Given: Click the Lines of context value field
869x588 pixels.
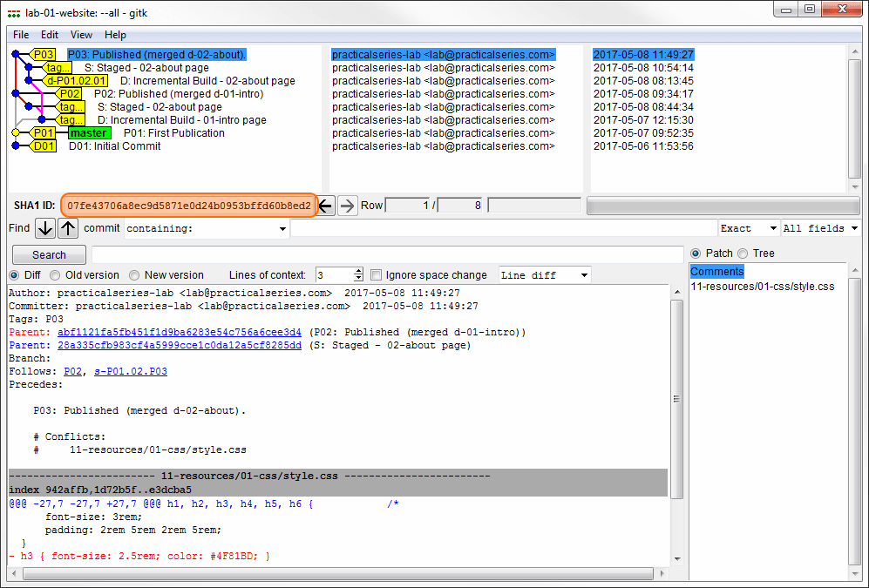Looking at the screenshot, I should [335, 275].
